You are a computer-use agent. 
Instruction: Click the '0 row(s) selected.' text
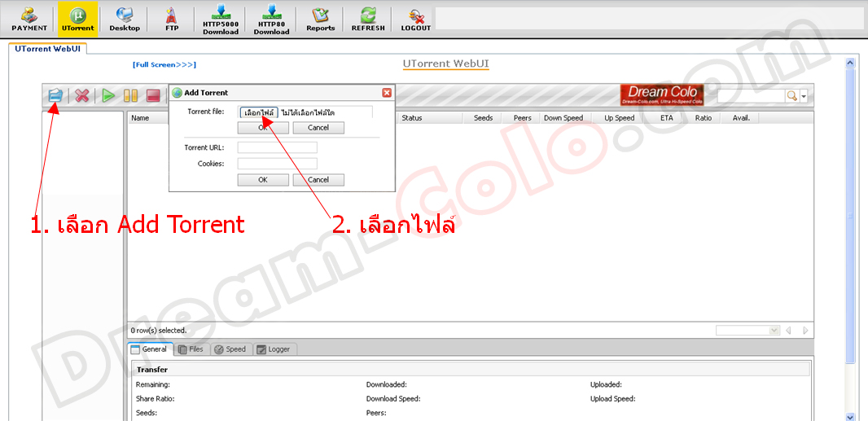[158, 330]
